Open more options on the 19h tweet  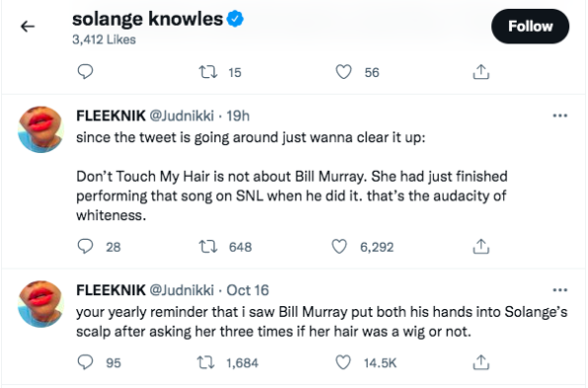coord(560,116)
